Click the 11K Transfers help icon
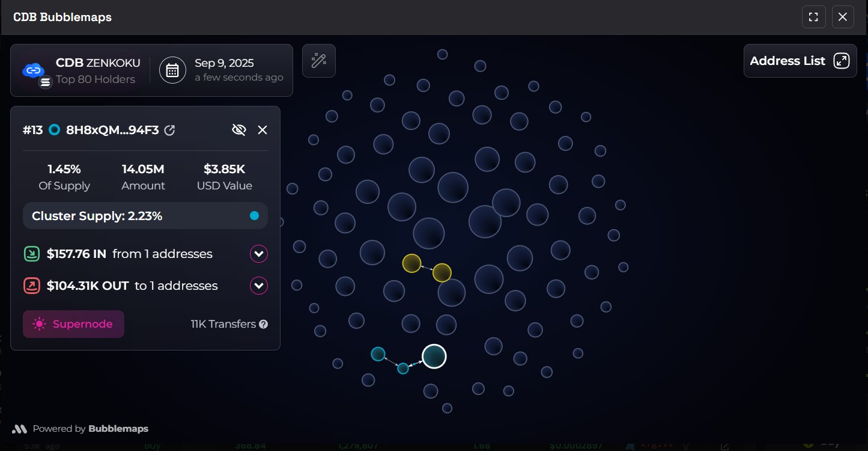The height and width of the screenshot is (451, 868). (x=263, y=324)
